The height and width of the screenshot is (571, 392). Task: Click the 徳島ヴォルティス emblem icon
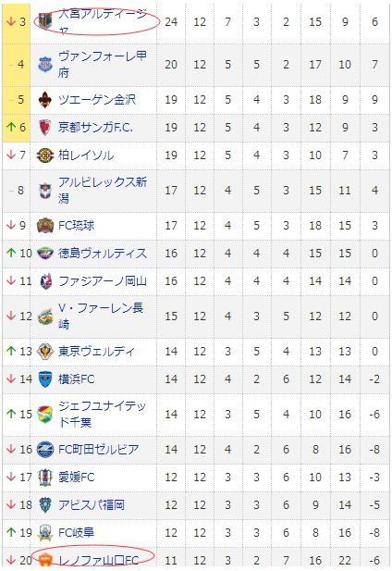[x=45, y=253]
